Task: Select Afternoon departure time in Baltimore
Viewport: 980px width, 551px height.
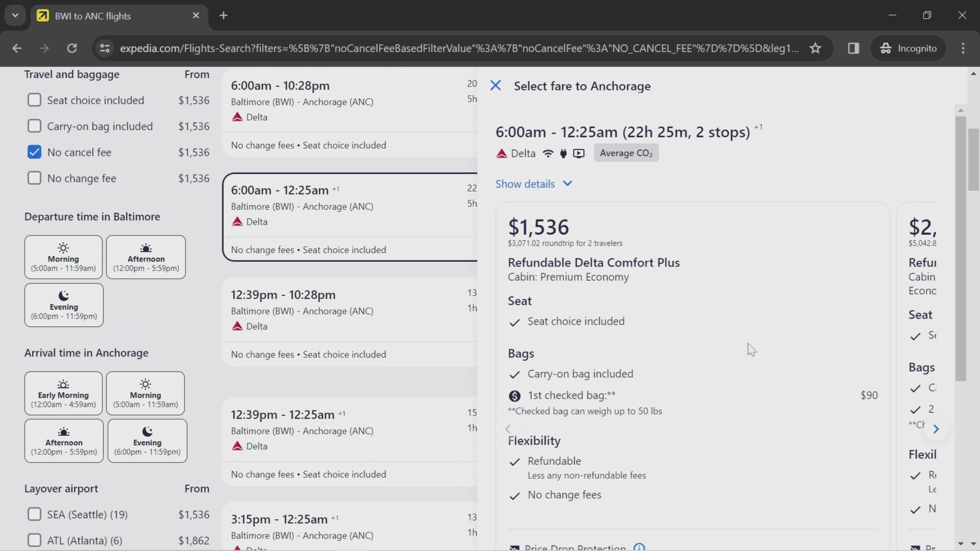Action: tap(146, 257)
